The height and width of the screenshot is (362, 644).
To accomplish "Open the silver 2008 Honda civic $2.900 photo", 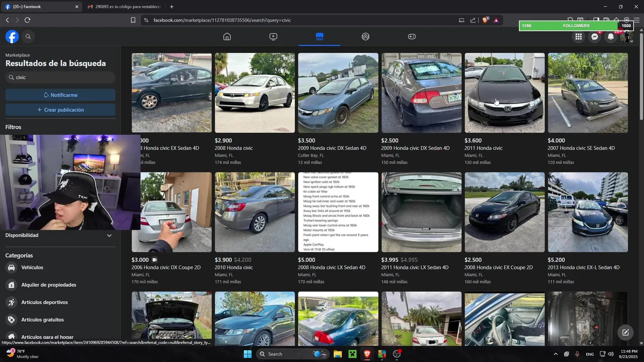I will 255,93.
